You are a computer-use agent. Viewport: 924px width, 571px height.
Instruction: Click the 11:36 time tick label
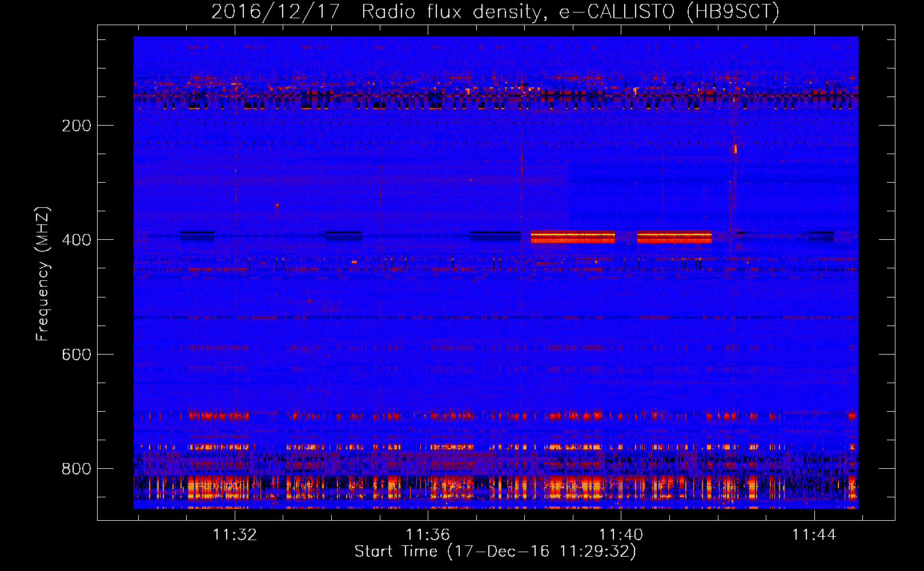point(428,534)
